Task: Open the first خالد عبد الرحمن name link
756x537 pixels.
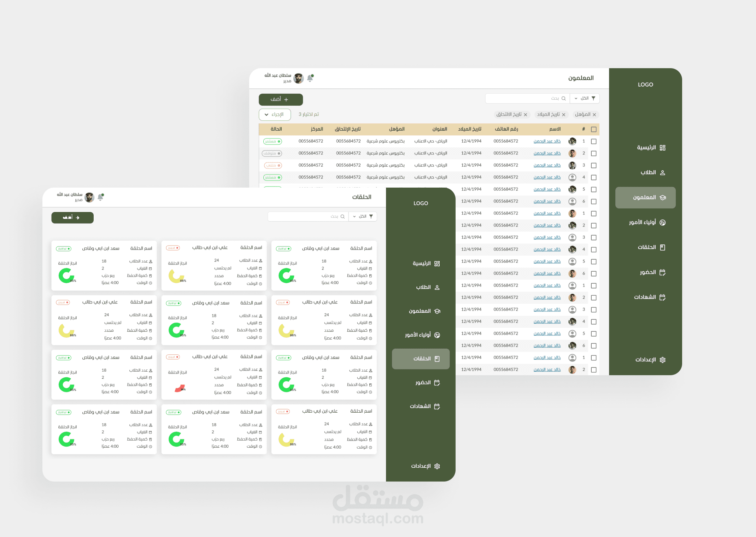Action: [x=547, y=141]
